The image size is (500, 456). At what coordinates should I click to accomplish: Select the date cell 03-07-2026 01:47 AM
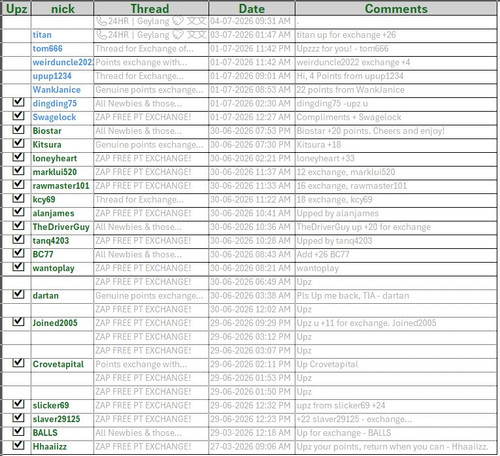pos(252,35)
